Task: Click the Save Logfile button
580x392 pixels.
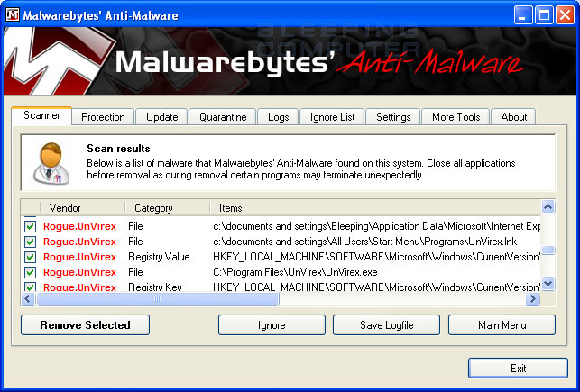Action: tap(387, 325)
